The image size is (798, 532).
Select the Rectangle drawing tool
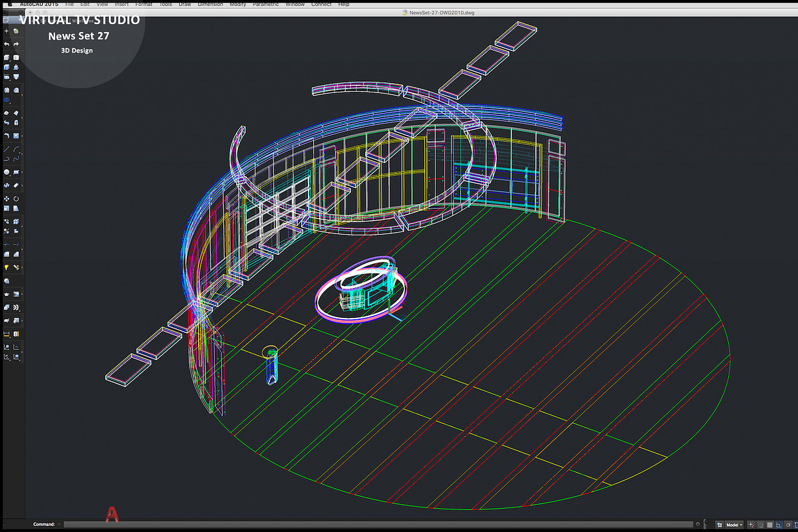tap(16, 172)
